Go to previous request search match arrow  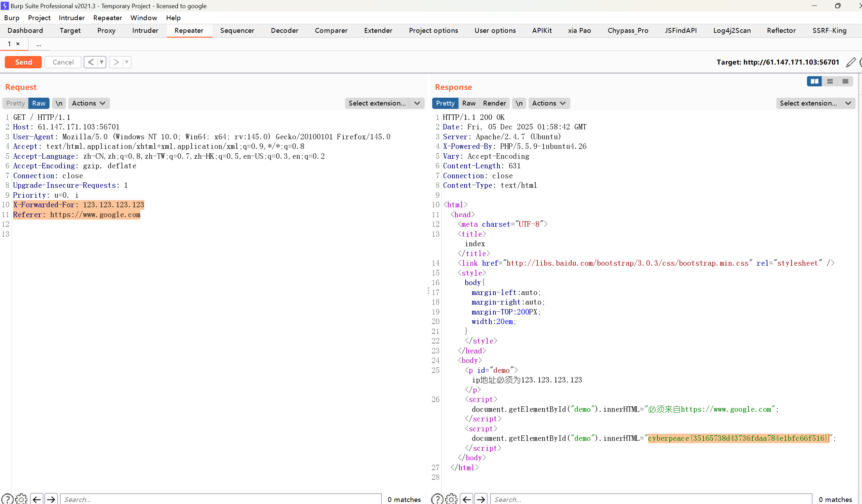(x=37, y=499)
